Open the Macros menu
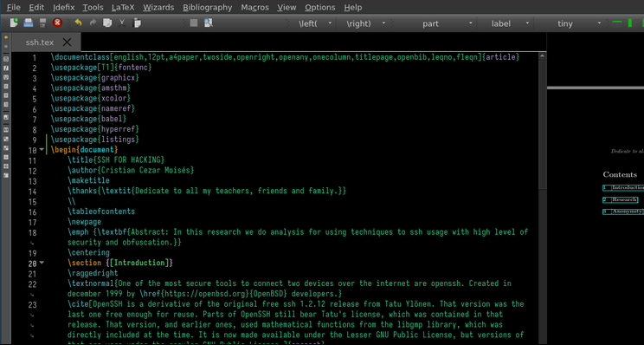This screenshot has height=345, width=644. (254, 8)
